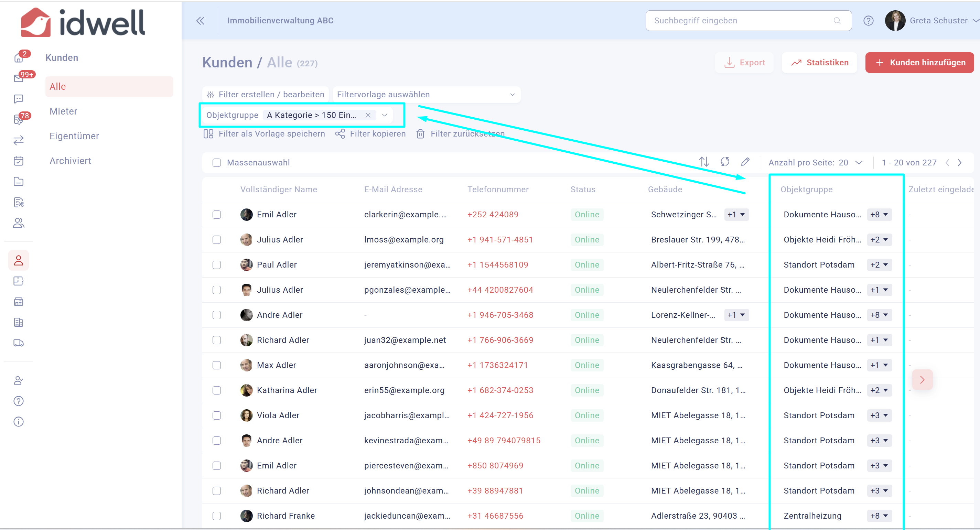Viewport: 980px width, 530px height.
Task: Sort by Vollständiger Name column header
Action: point(279,190)
